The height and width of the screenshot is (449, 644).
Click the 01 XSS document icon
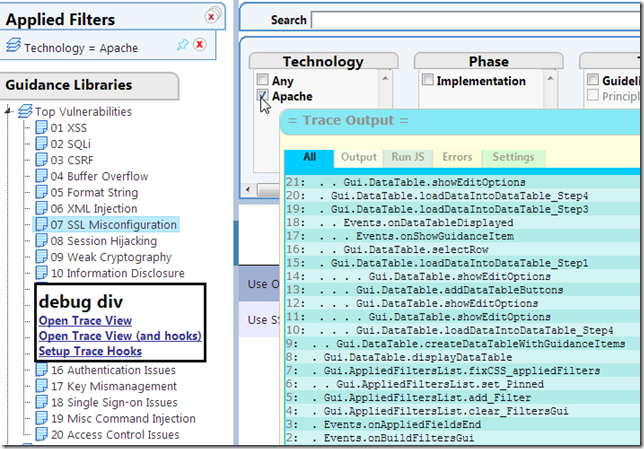41,128
